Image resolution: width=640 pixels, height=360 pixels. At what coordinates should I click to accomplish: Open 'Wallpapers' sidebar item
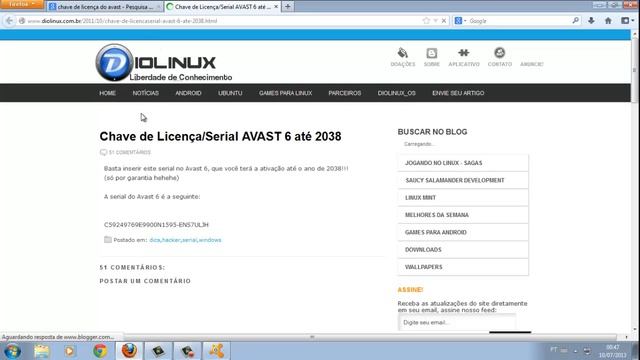point(463,267)
